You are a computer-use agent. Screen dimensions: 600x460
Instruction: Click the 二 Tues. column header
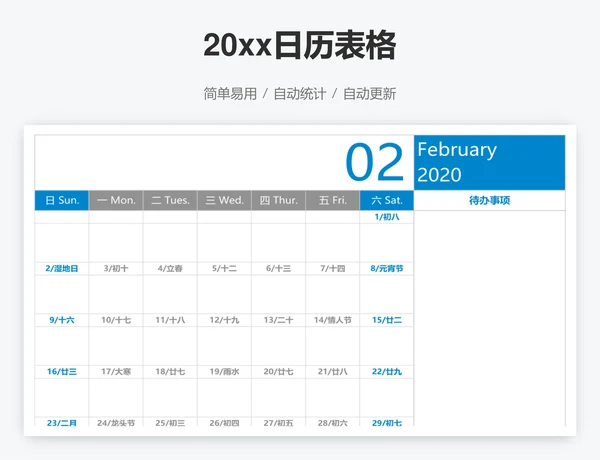pyautogui.click(x=170, y=200)
